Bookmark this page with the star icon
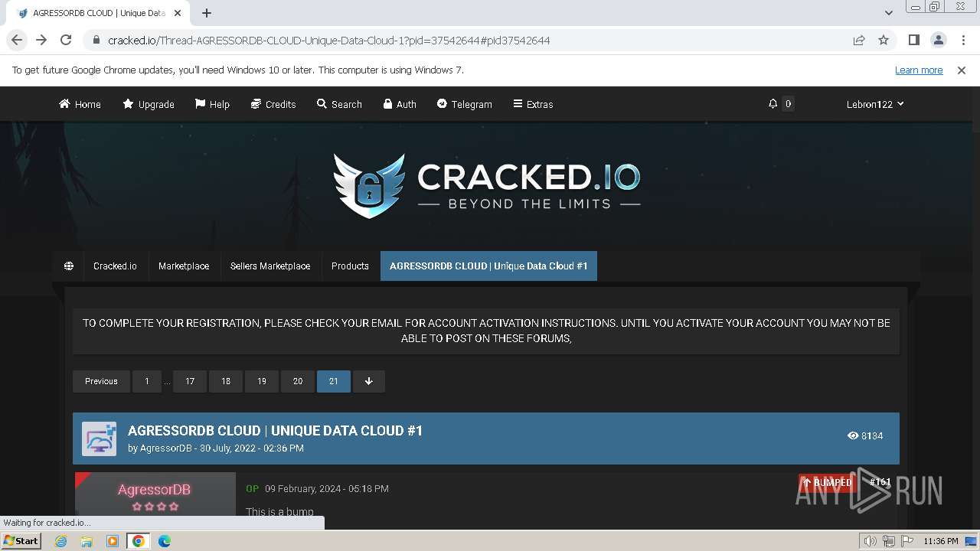The height and width of the screenshot is (551, 980). pos(884,40)
